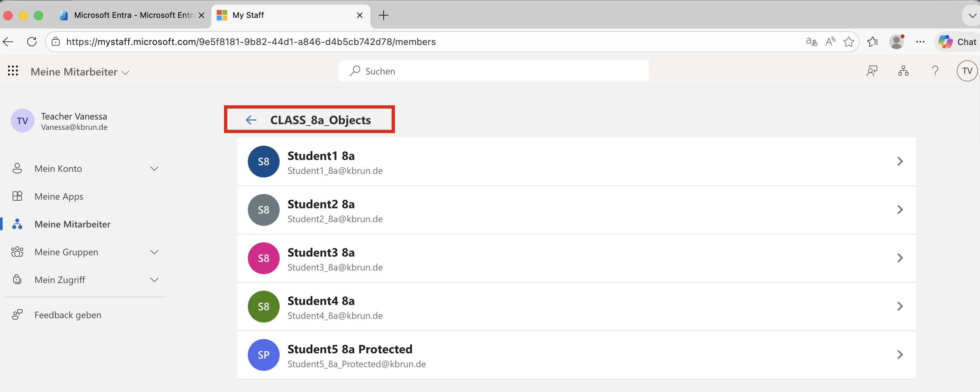The width and height of the screenshot is (980, 392).
Task: Click the Suchen search field
Action: [x=493, y=71]
